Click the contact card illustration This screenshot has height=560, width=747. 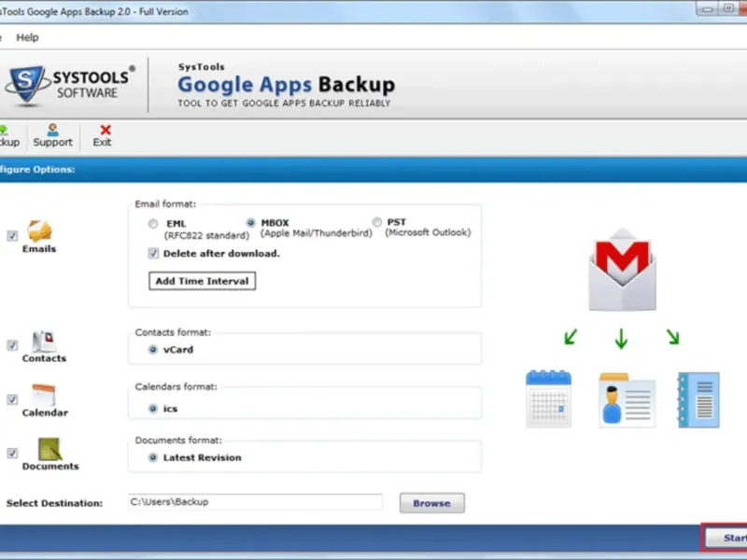[627, 400]
